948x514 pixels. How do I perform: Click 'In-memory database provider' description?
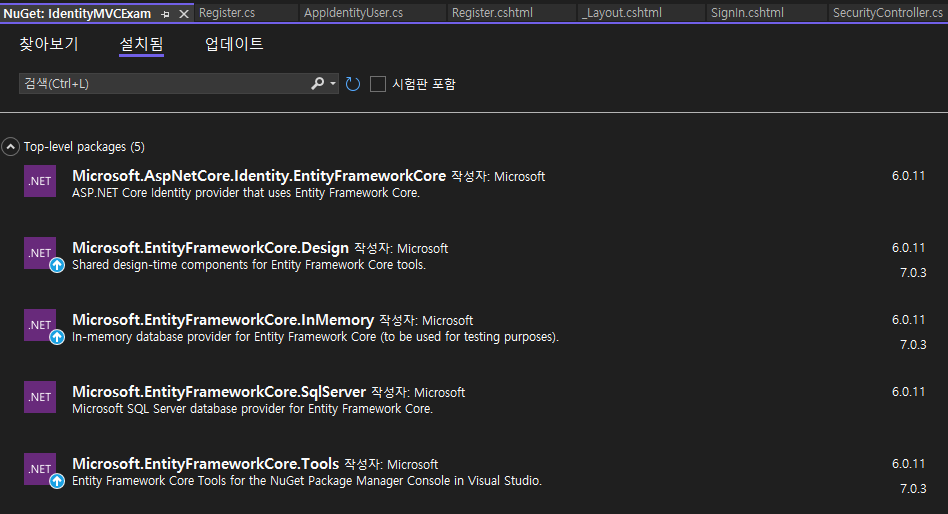click(x=315, y=337)
